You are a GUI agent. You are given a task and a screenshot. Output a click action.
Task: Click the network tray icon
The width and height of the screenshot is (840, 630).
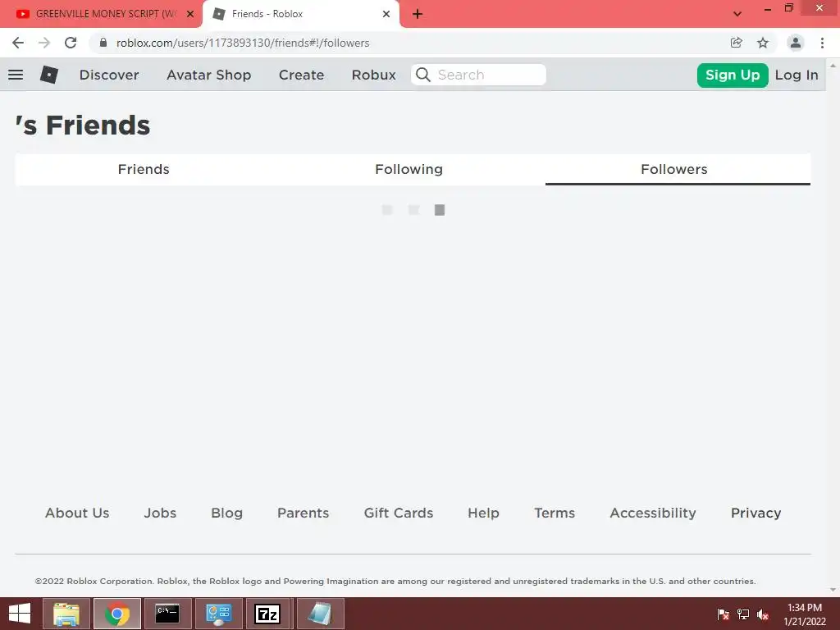point(743,614)
